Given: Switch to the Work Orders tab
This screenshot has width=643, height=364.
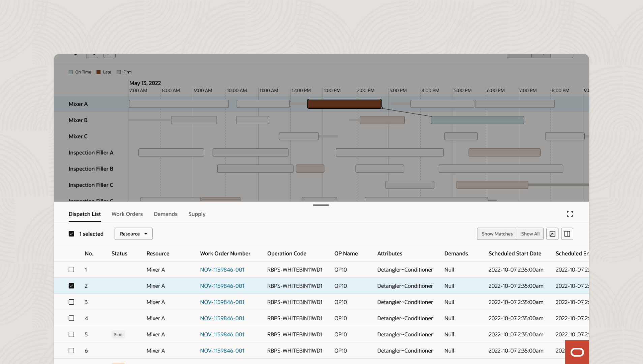Looking at the screenshot, I should tap(127, 214).
